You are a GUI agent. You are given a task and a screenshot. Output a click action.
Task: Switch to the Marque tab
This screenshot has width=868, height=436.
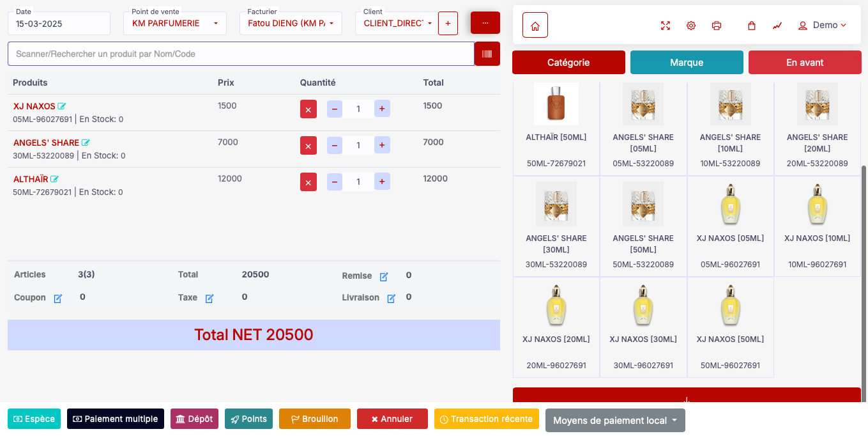coord(687,63)
